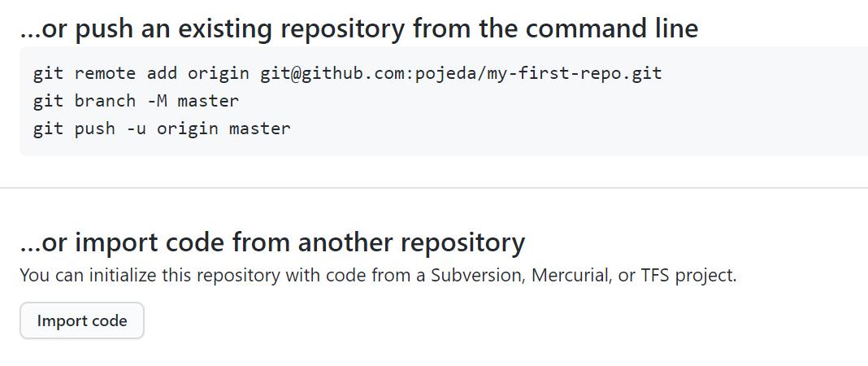Click the git branch -M master command
This screenshot has width=868, height=366.
point(136,101)
